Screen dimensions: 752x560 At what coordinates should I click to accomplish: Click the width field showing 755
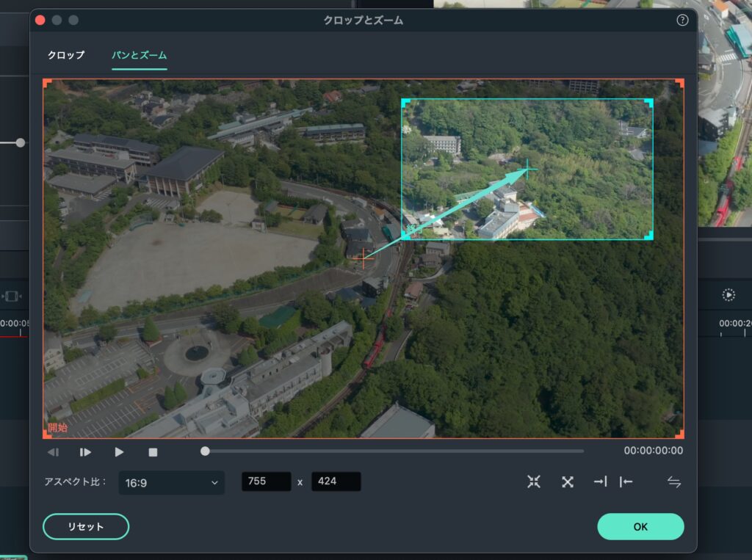coord(267,481)
